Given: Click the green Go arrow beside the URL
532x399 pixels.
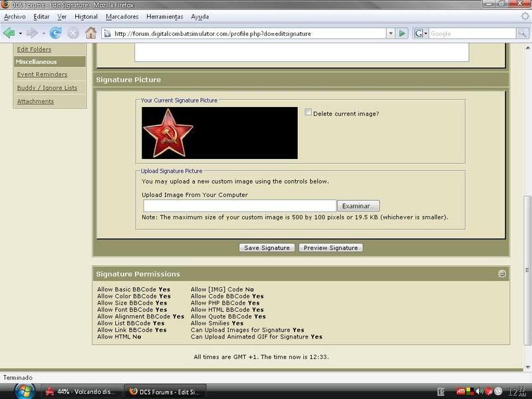Looking at the screenshot, I should 402,33.
